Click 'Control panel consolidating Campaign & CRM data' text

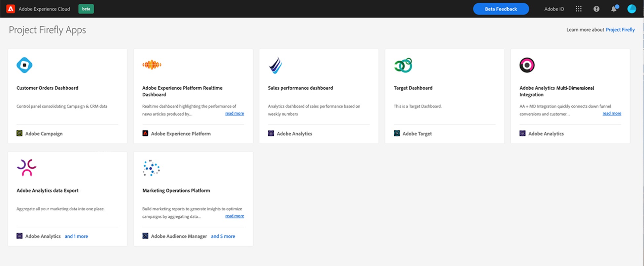pos(62,106)
